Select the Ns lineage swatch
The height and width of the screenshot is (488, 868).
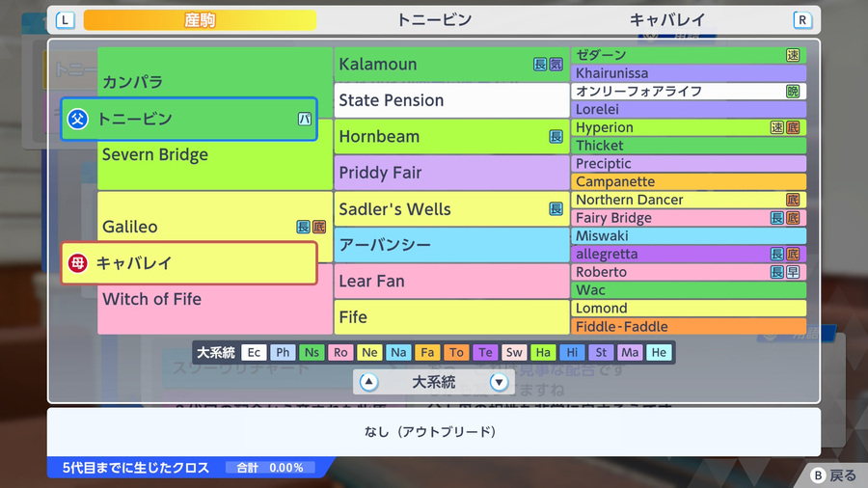[x=312, y=352]
